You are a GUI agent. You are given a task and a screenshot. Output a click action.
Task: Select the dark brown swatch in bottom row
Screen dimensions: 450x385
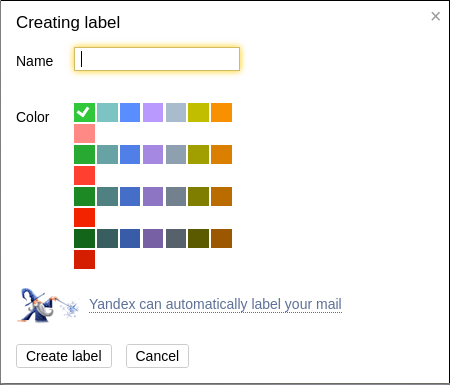click(221, 238)
